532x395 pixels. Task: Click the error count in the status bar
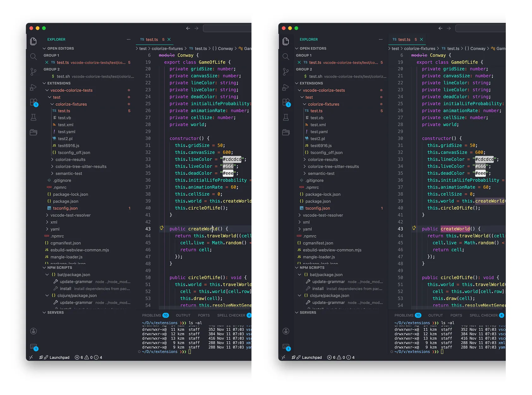point(80,357)
